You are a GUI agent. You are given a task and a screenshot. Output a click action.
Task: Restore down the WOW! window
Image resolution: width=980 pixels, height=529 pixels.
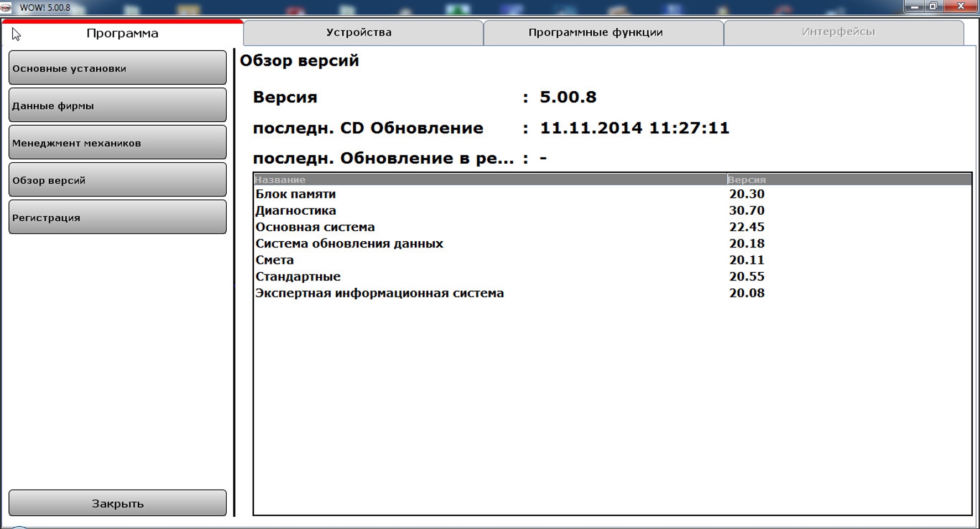pos(934,7)
